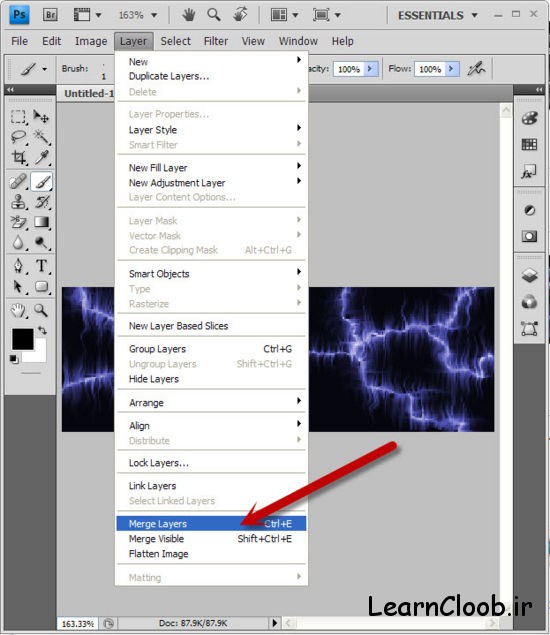Select the Path Selection tool
Screen dimensions: 550x635
click(x=18, y=286)
